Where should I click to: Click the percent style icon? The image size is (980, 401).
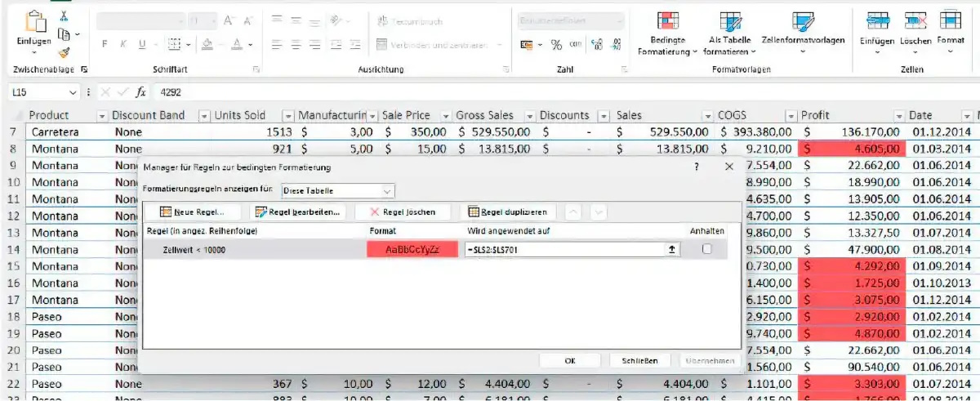[x=555, y=45]
